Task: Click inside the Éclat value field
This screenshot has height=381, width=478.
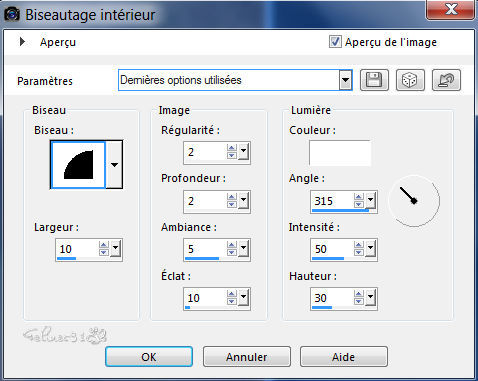Action: click(x=205, y=298)
